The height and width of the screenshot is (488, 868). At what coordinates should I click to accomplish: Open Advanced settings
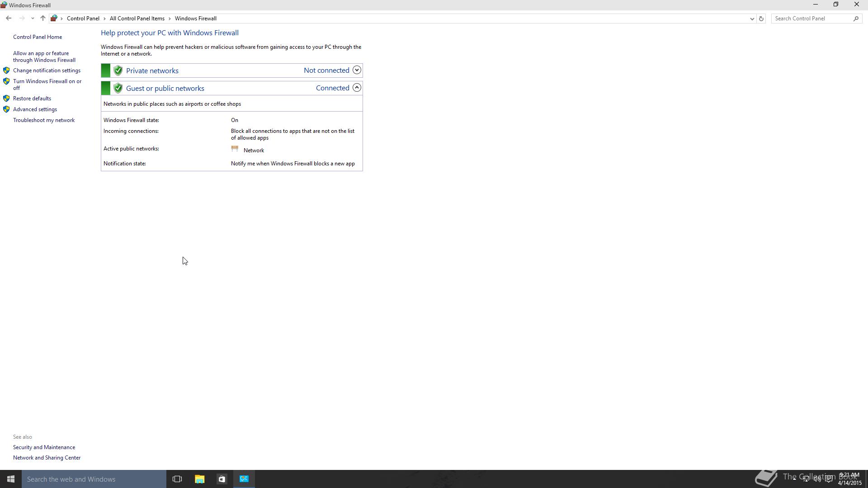click(35, 109)
